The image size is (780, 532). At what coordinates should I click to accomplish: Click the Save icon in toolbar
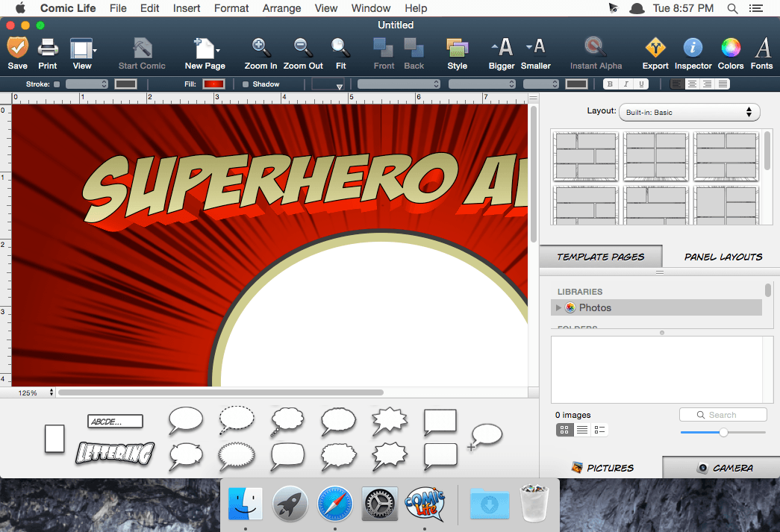click(17, 48)
